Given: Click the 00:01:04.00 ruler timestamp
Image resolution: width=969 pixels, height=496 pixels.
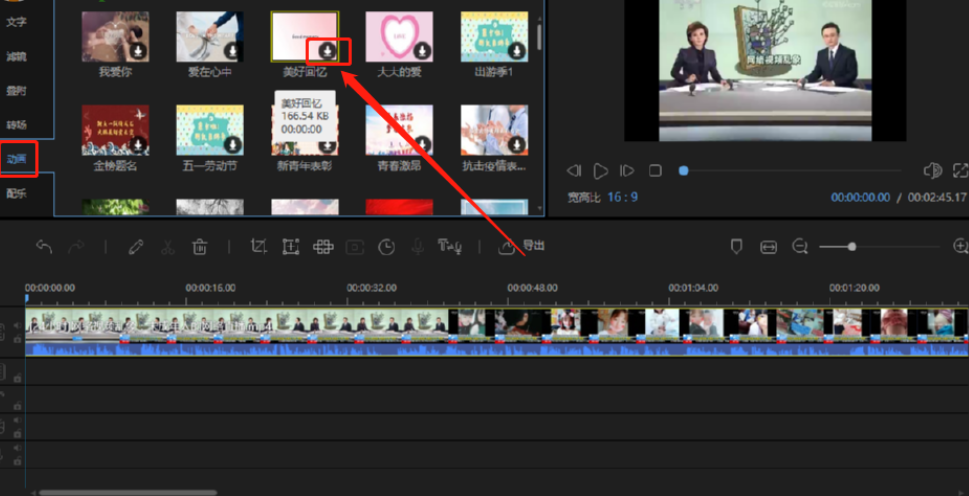Looking at the screenshot, I should (x=693, y=288).
